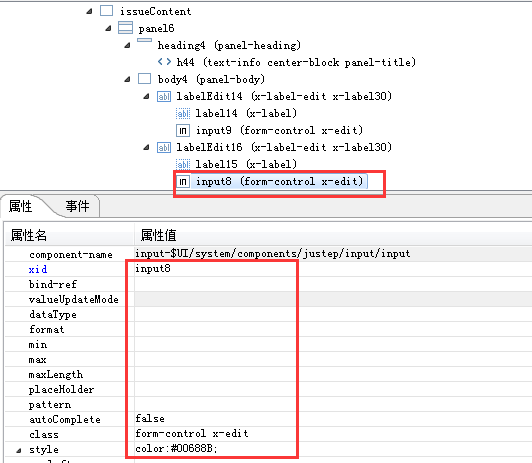Viewport: 532px width, 463px height.
Task: Open the autoComplete false value cell
Action: [x=333, y=419]
